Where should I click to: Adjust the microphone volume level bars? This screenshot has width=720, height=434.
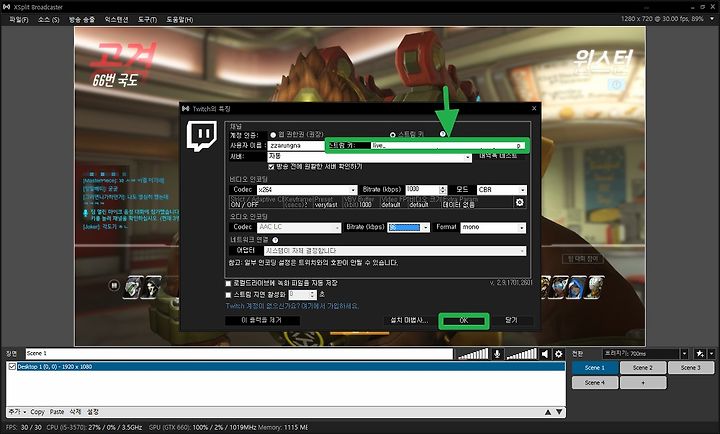tap(472, 354)
